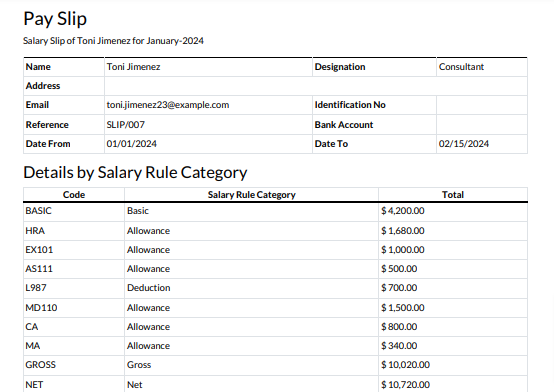Click the AS111 total $500.00
The width and height of the screenshot is (554, 392).
pyautogui.click(x=399, y=269)
